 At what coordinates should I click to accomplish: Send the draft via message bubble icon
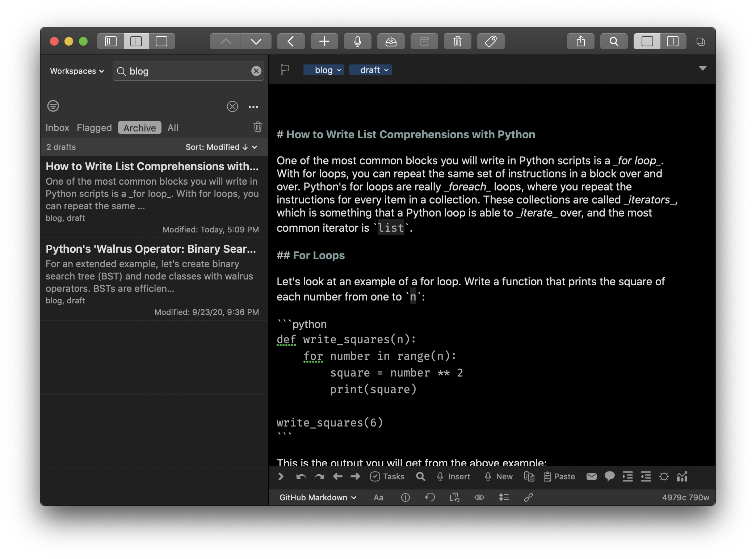tap(609, 476)
